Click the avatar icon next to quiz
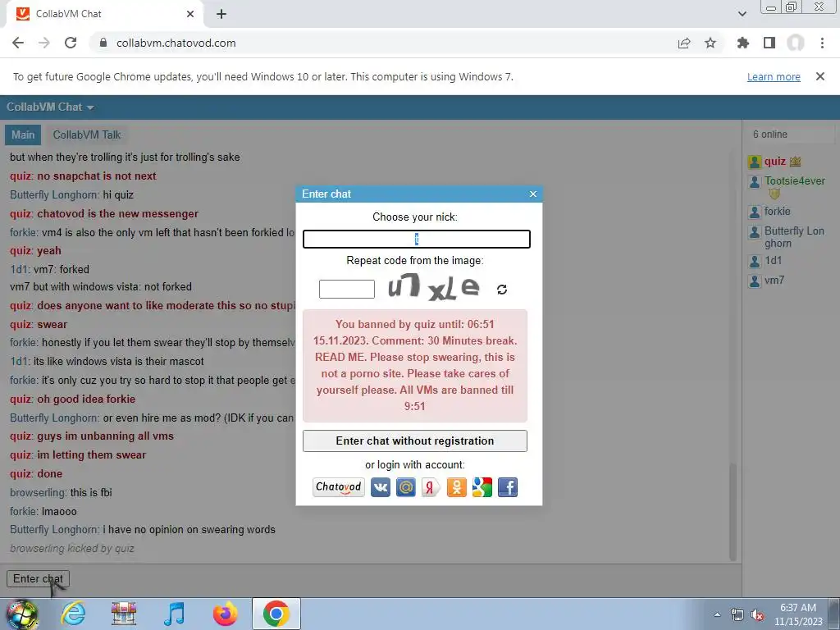Viewport: 840px width, 630px height. click(x=755, y=162)
